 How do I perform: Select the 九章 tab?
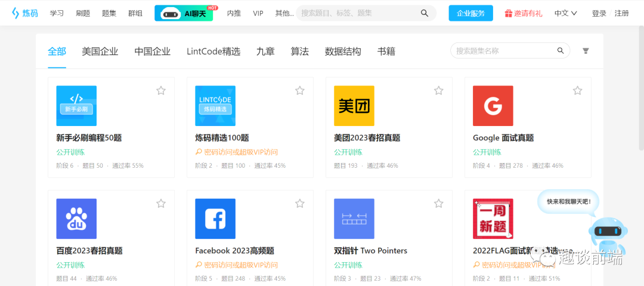[265, 51]
